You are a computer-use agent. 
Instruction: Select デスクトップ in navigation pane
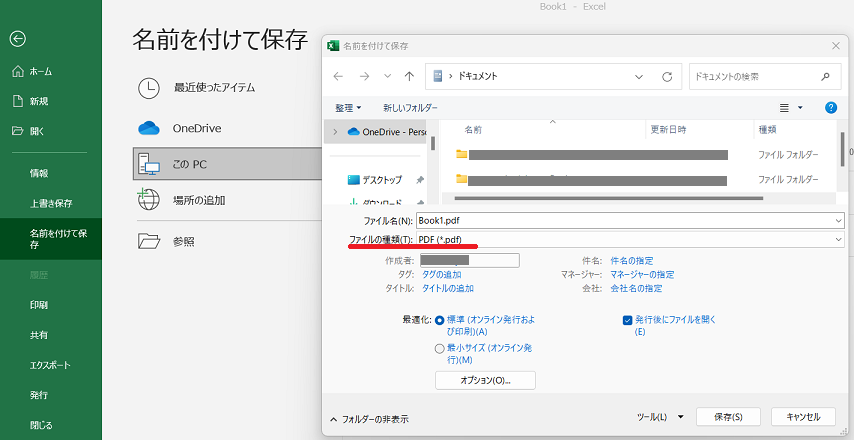pyautogui.click(x=374, y=180)
